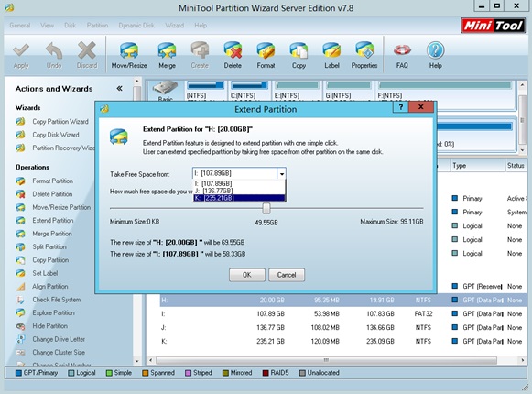Confirm with the OK button
The width and height of the screenshot is (532, 394).
[x=247, y=275]
